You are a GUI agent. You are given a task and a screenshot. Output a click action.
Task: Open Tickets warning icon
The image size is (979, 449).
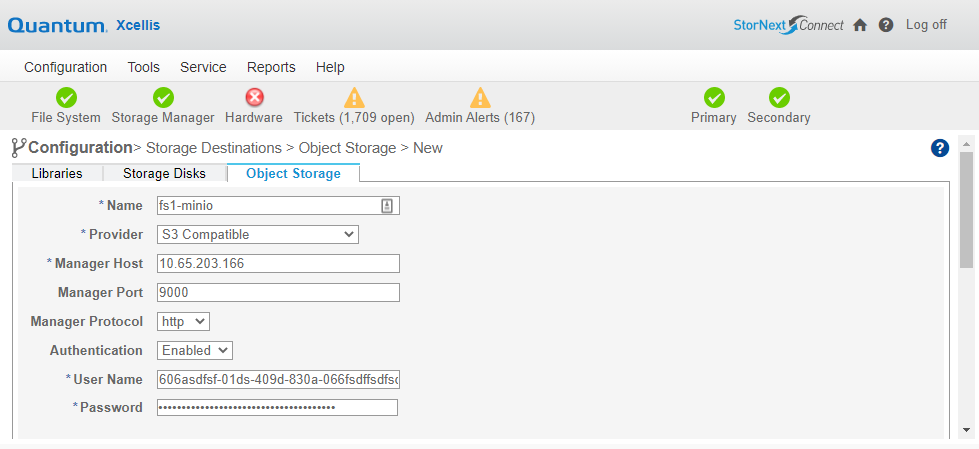click(354, 97)
